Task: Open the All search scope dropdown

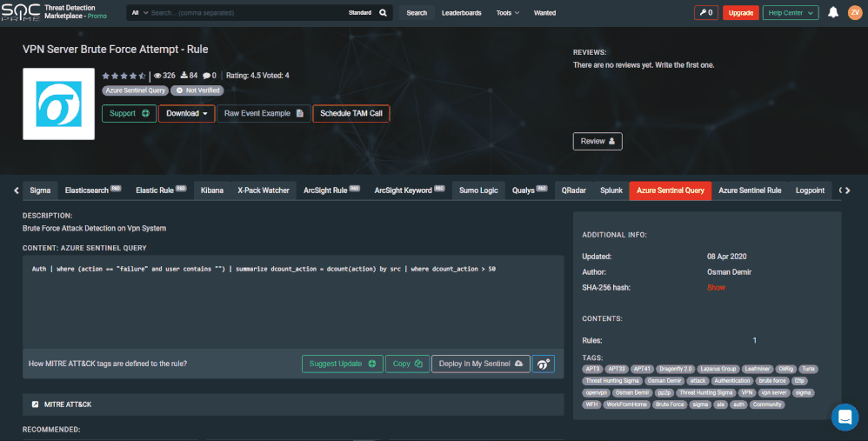Action: point(139,13)
